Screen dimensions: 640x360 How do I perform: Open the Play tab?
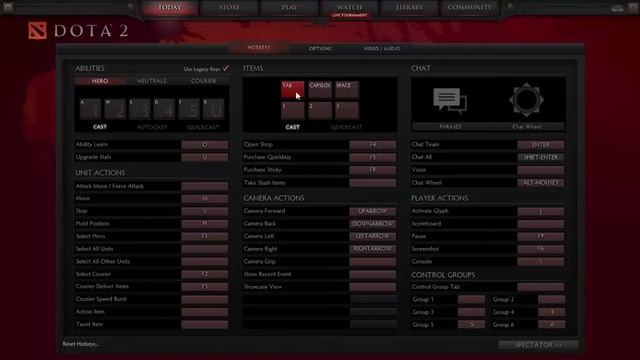[x=289, y=8]
